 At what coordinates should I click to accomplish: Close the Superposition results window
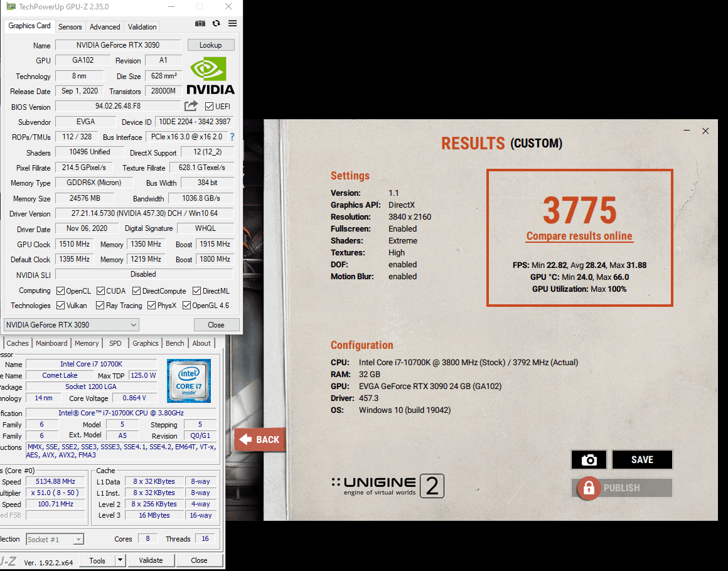pyautogui.click(x=705, y=131)
